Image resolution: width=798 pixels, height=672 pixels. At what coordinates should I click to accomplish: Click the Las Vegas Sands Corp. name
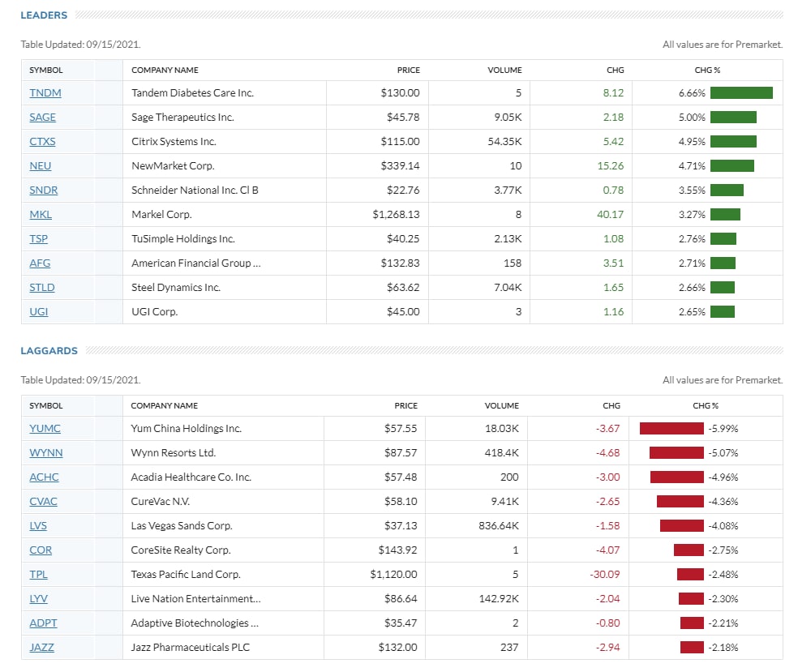(181, 526)
